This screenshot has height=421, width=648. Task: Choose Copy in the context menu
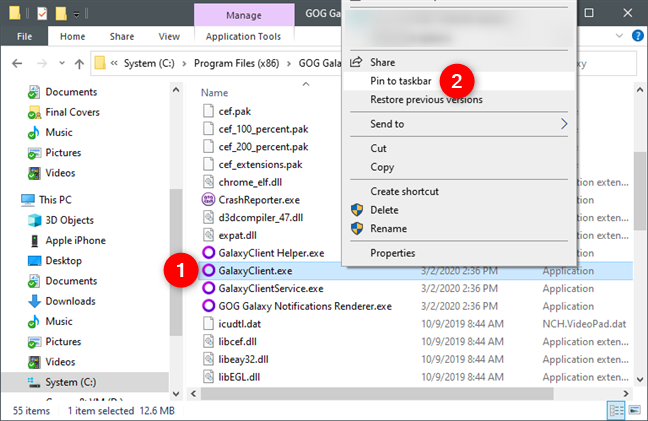point(459,167)
